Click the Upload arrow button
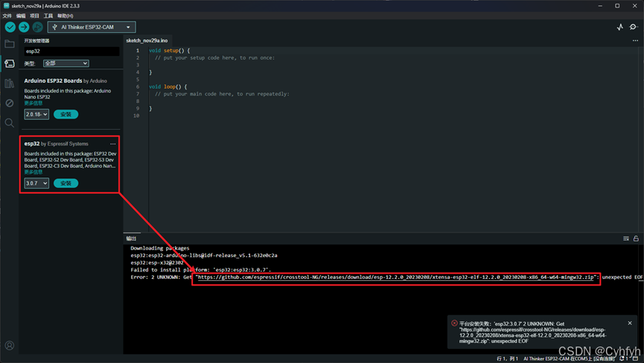Image resolution: width=644 pixels, height=363 pixels. [x=24, y=27]
